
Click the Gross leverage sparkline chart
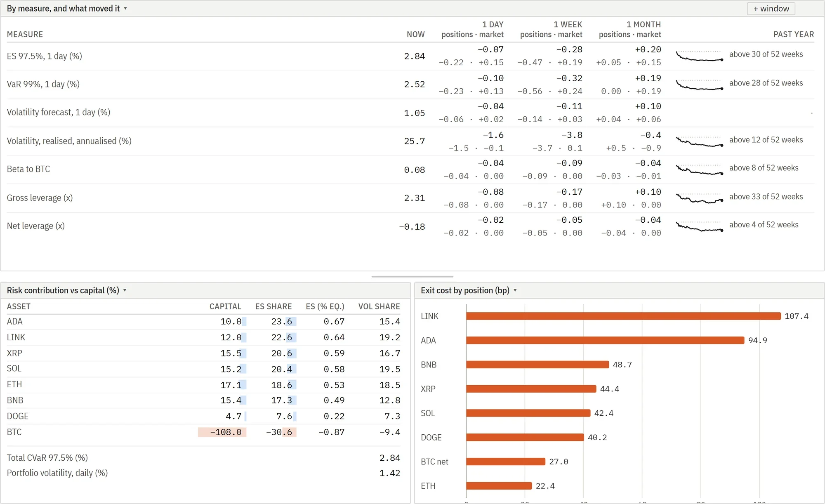[700, 198]
